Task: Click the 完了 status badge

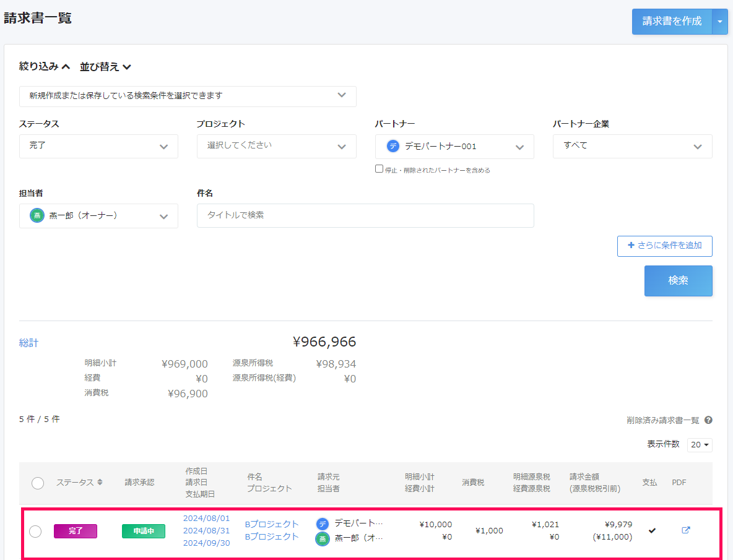Action: pos(76,531)
